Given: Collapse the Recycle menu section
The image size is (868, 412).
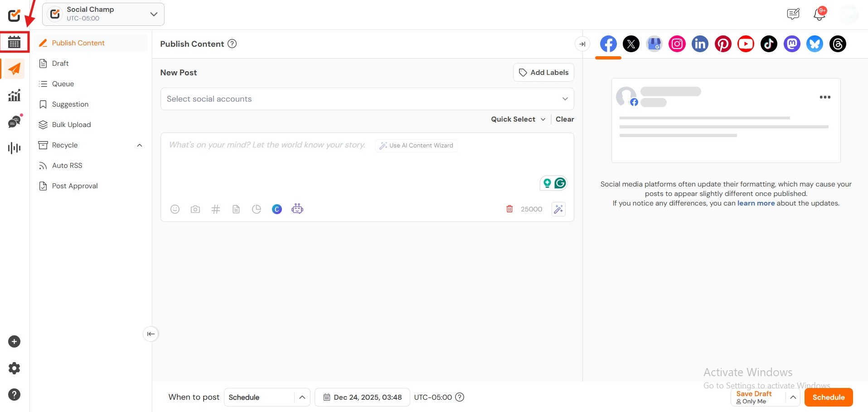Looking at the screenshot, I should pos(140,145).
